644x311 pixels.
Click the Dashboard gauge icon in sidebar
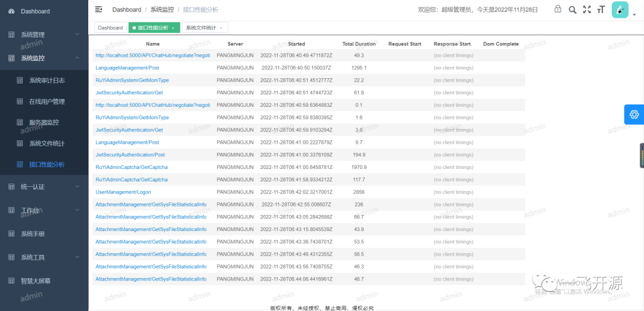pos(11,11)
